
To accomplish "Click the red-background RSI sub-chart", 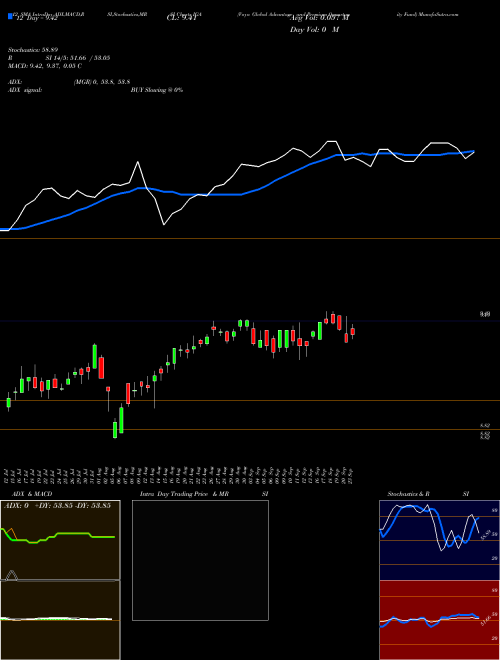I will coord(439,620).
